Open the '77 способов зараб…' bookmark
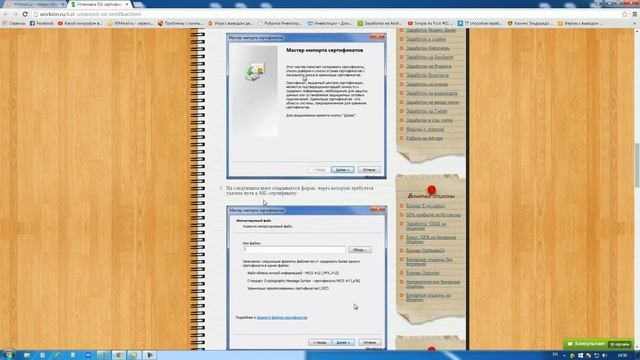This screenshot has height=360, width=640. 480,23
